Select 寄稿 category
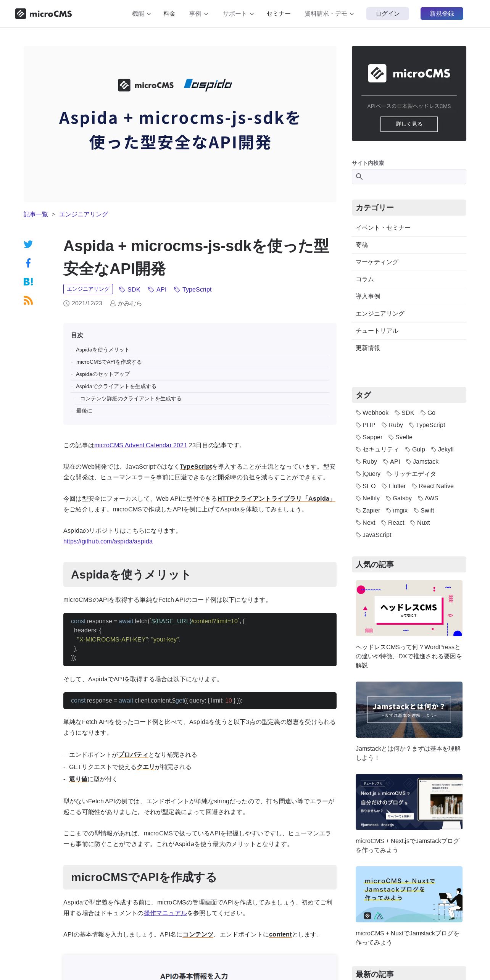 click(409, 245)
